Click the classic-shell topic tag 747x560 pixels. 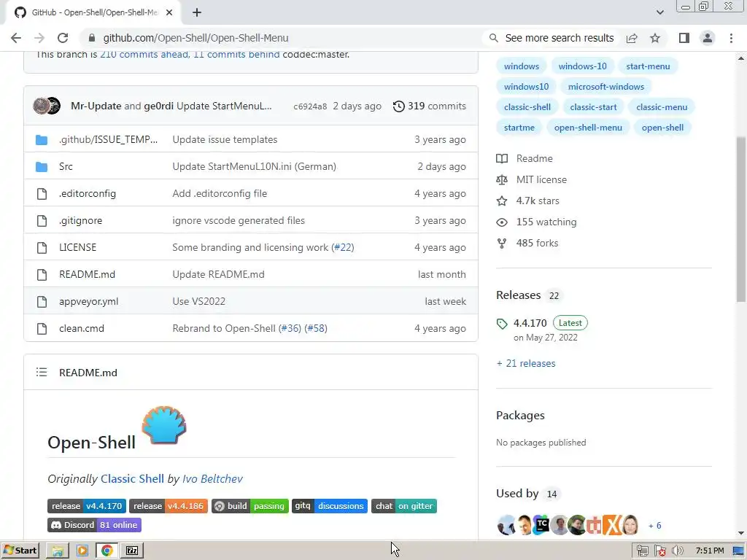pos(527,107)
